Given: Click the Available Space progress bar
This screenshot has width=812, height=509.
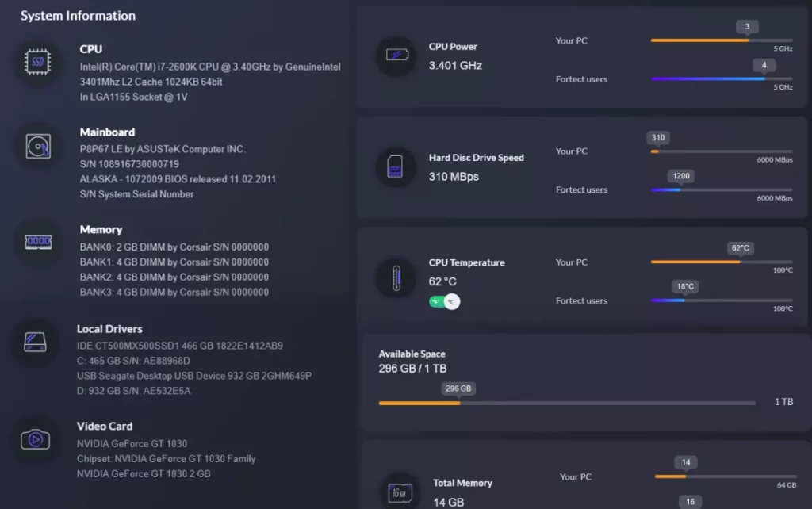Looking at the screenshot, I should pyautogui.click(x=567, y=403).
